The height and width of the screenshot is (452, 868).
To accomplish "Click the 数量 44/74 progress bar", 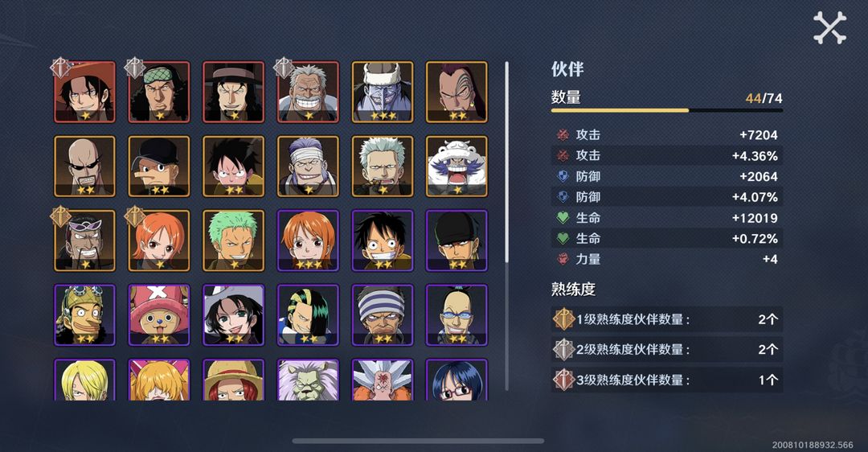I will [x=666, y=110].
